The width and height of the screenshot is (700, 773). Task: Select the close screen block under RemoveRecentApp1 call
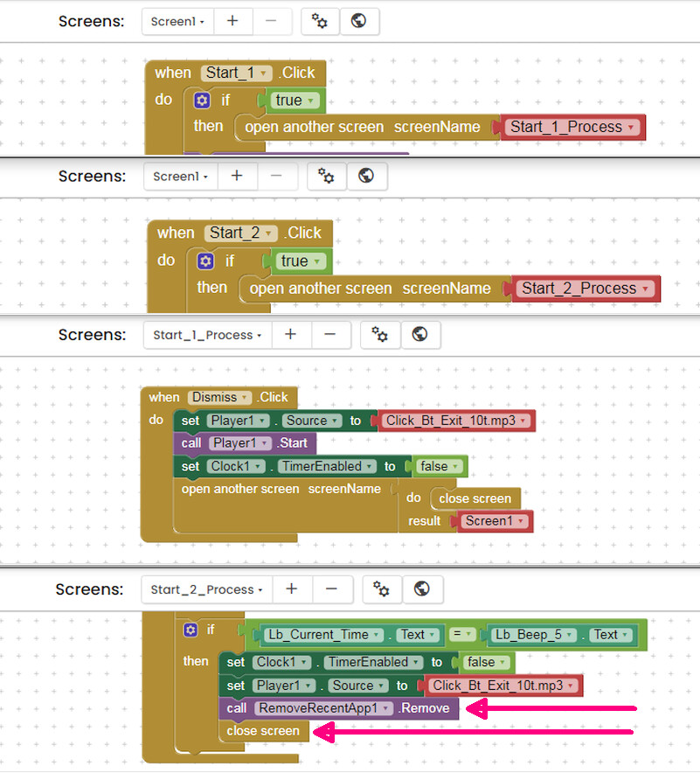[262, 731]
